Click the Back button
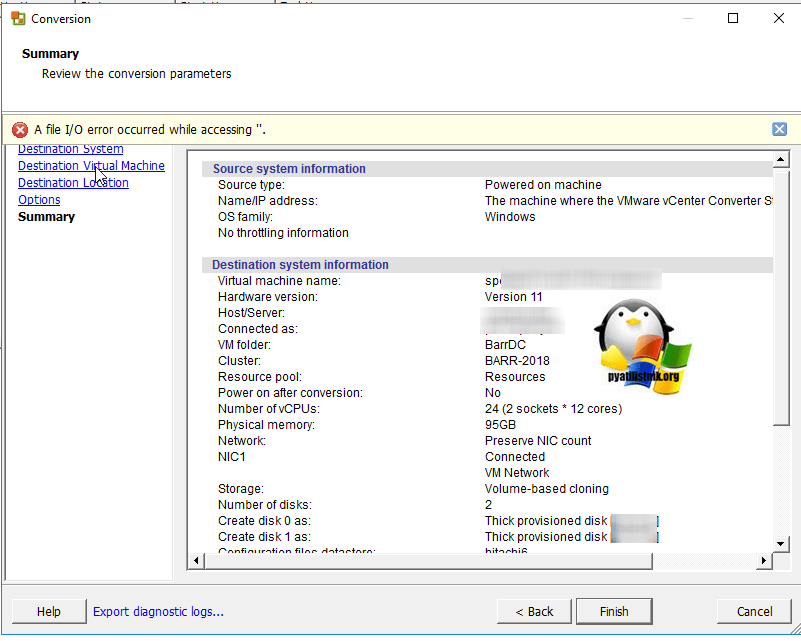This screenshot has width=801, height=641. pyautogui.click(x=534, y=611)
